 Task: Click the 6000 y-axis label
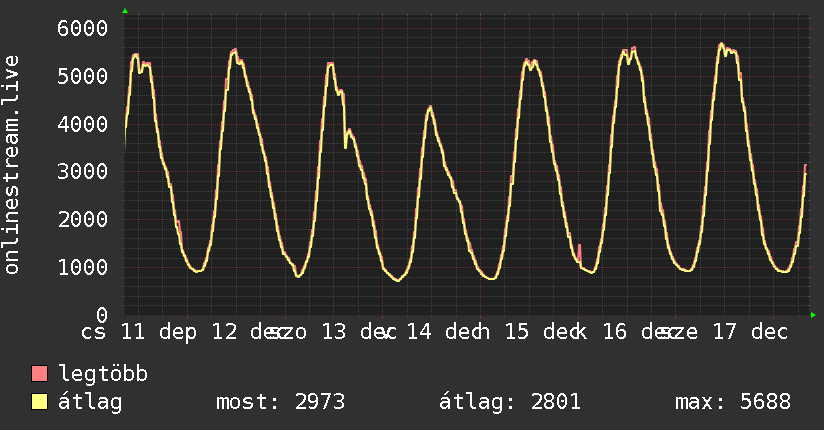[x=83, y=28]
